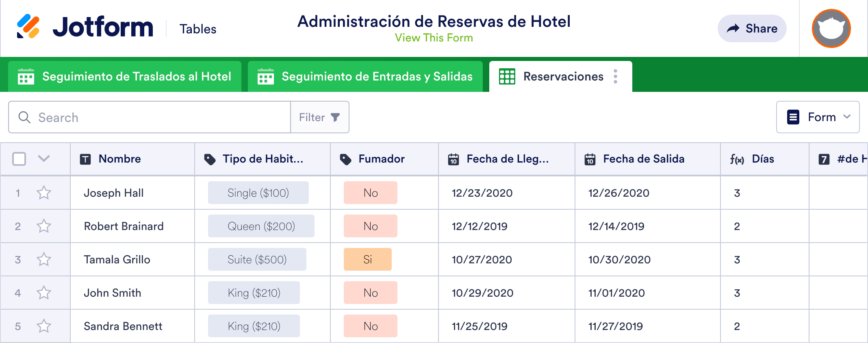Click the Search magnifier icon
The width and height of the screenshot is (868, 343).
point(24,117)
